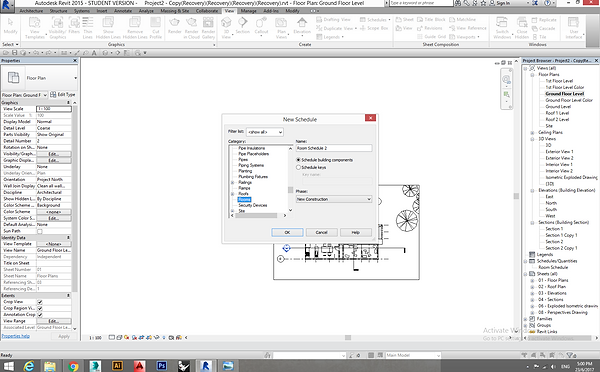
Task: Open the Filter list dropdown
Action: coord(264,132)
